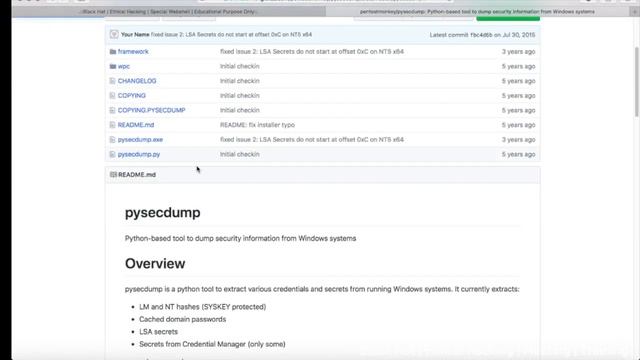Click 'Secrets from Credential Manager' bullet
Viewport: 640px width, 360px height.
[x=212, y=344]
